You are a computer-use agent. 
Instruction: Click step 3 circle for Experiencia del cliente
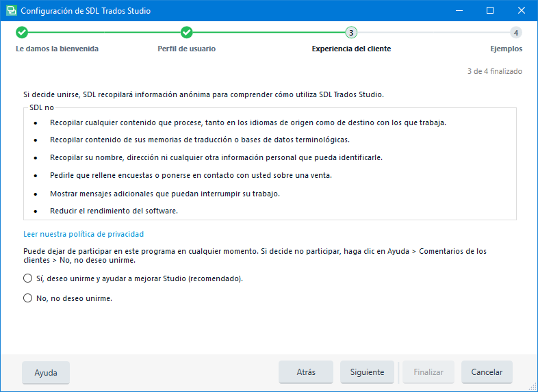351,33
